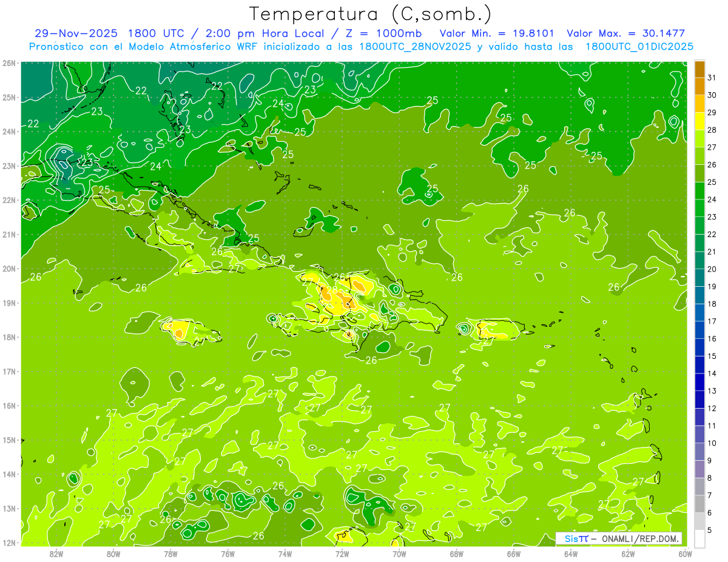Click the "82W" longitude axis label

pos(56,554)
